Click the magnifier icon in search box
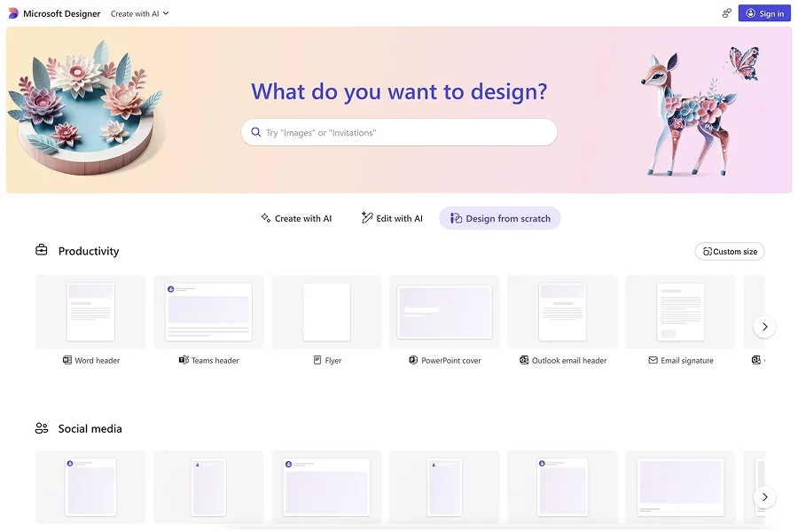This screenshot has width=798, height=532. [x=255, y=133]
